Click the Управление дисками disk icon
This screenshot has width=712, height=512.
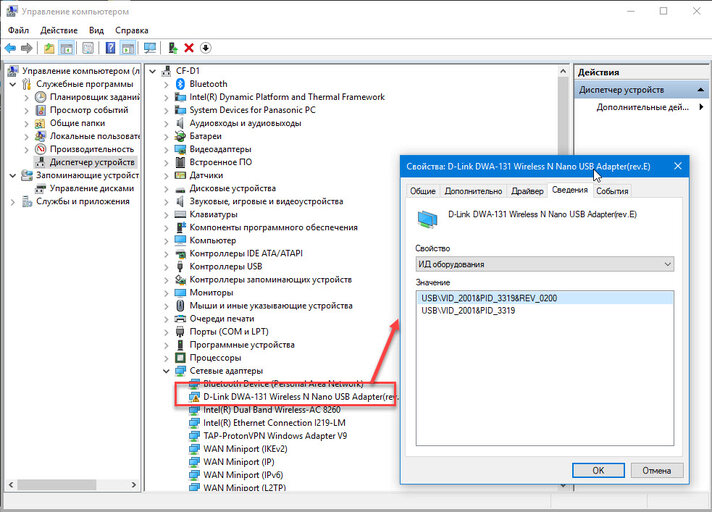[40, 188]
